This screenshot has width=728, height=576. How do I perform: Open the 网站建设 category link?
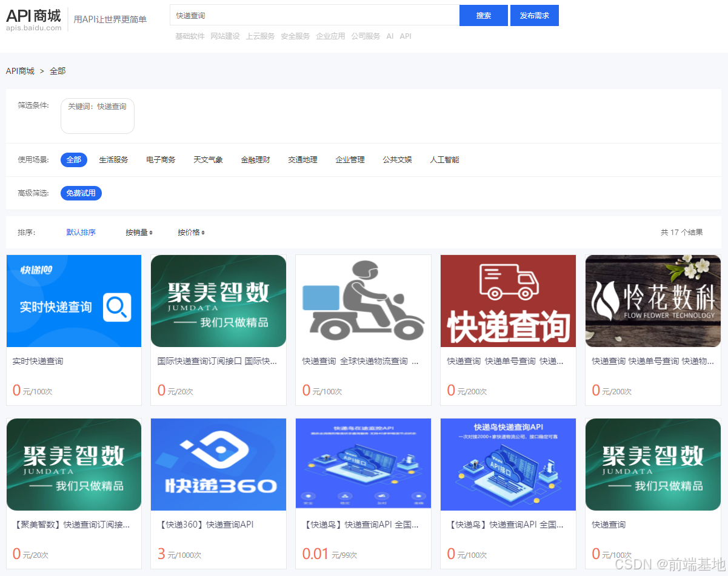(225, 36)
